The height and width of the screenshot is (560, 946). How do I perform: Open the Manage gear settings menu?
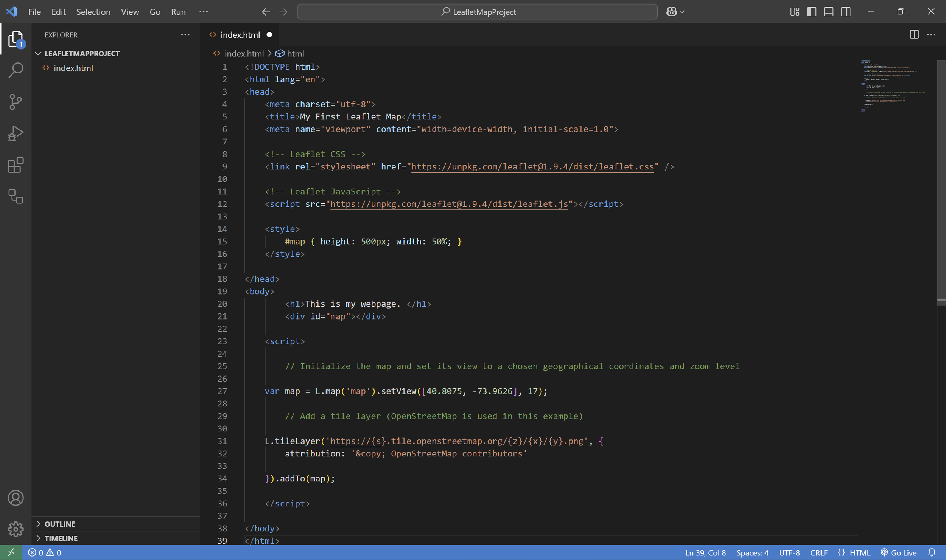[x=16, y=529]
